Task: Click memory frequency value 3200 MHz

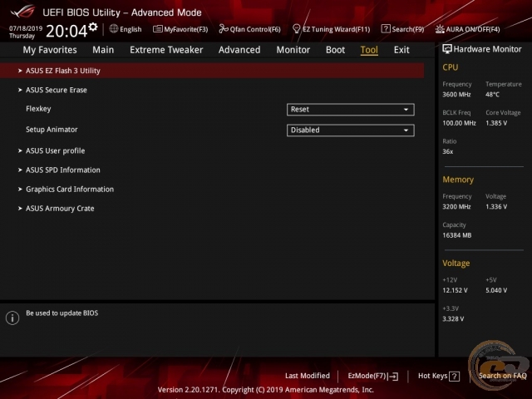Action: [x=456, y=207]
